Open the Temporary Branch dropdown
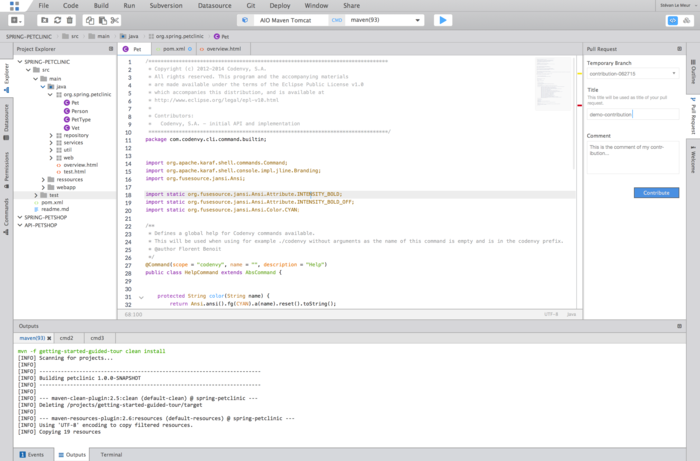The height and width of the screenshot is (461, 700). tap(634, 73)
